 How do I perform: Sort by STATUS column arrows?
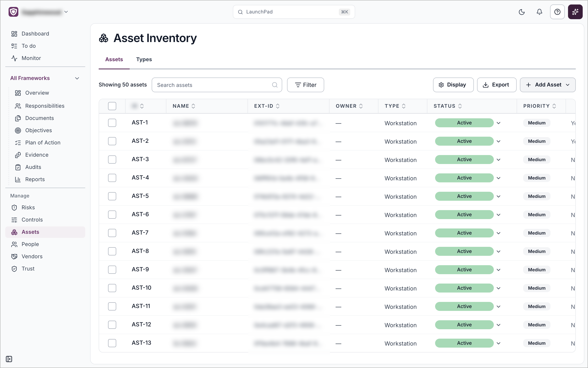pyautogui.click(x=460, y=106)
